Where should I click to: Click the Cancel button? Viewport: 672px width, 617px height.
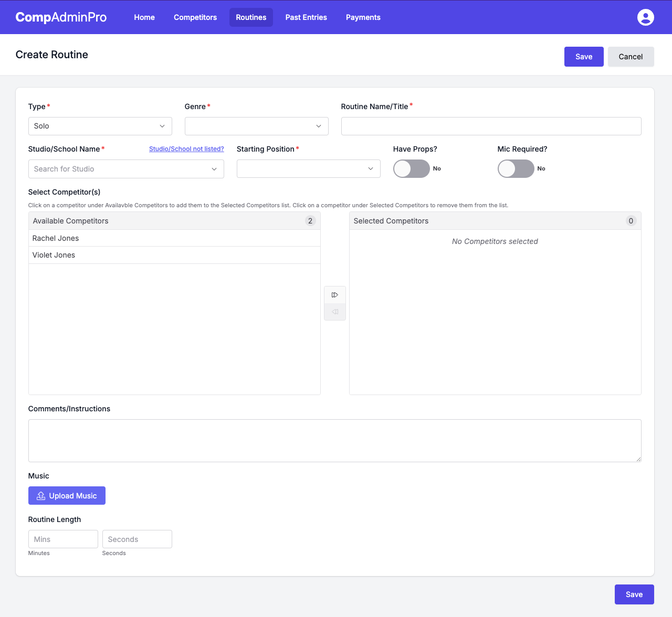tap(631, 57)
